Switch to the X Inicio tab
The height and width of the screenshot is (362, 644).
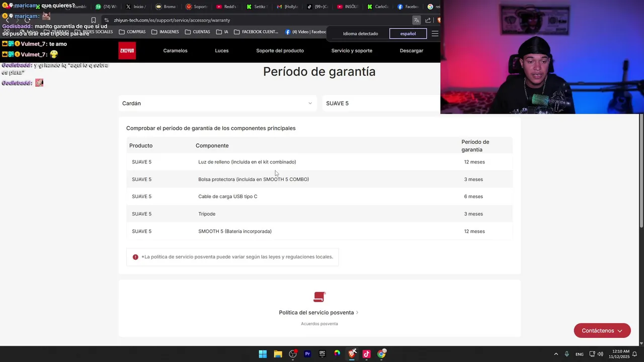tap(136, 7)
